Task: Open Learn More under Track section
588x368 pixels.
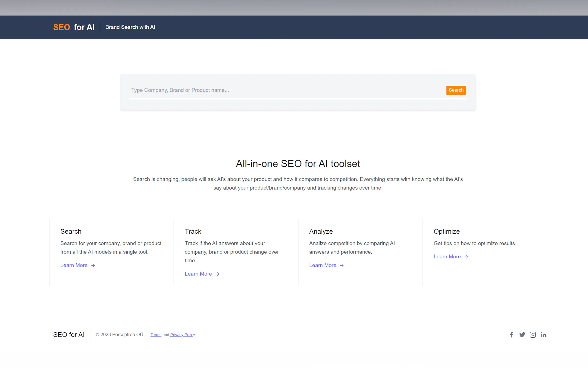Action: click(198, 274)
